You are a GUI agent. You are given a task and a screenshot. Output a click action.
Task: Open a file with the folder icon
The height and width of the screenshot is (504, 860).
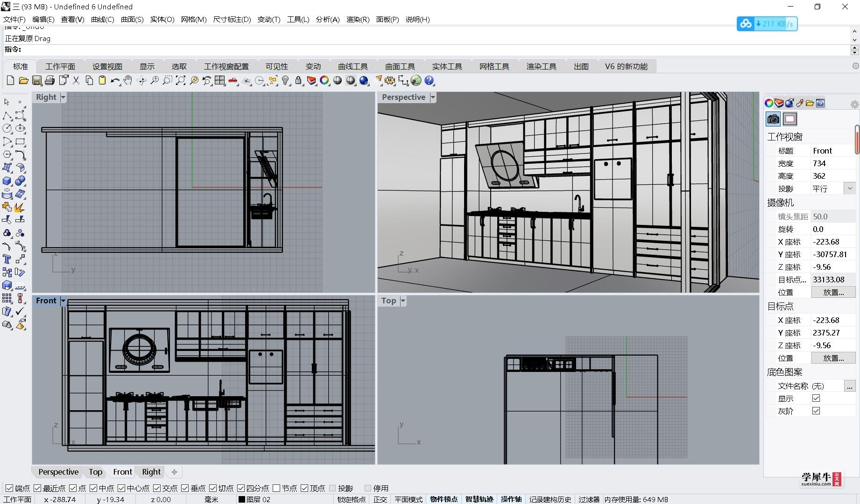(x=23, y=81)
